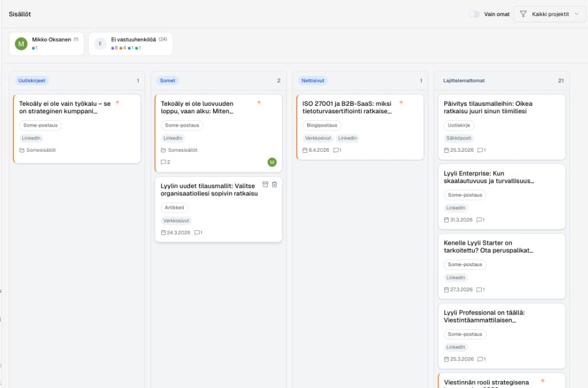Click calendar icon next to 24.3.2026
The width and height of the screenshot is (588, 388).
pyautogui.click(x=163, y=233)
